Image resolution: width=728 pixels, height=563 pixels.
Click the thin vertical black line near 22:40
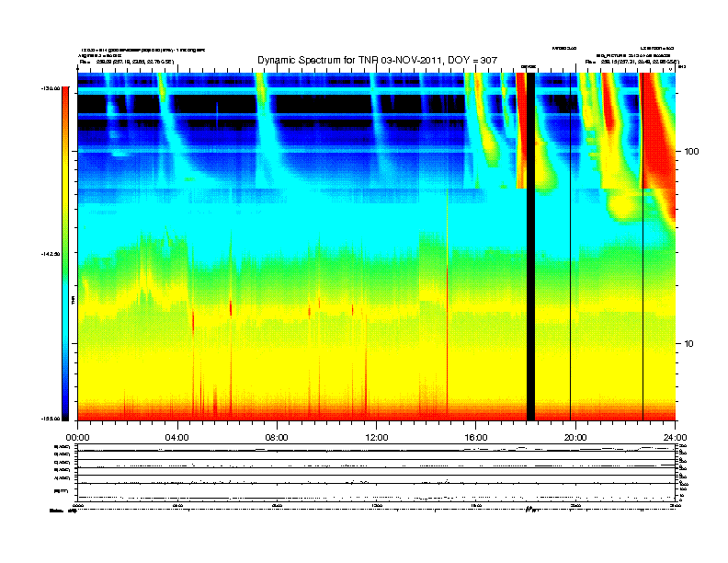pos(643,247)
